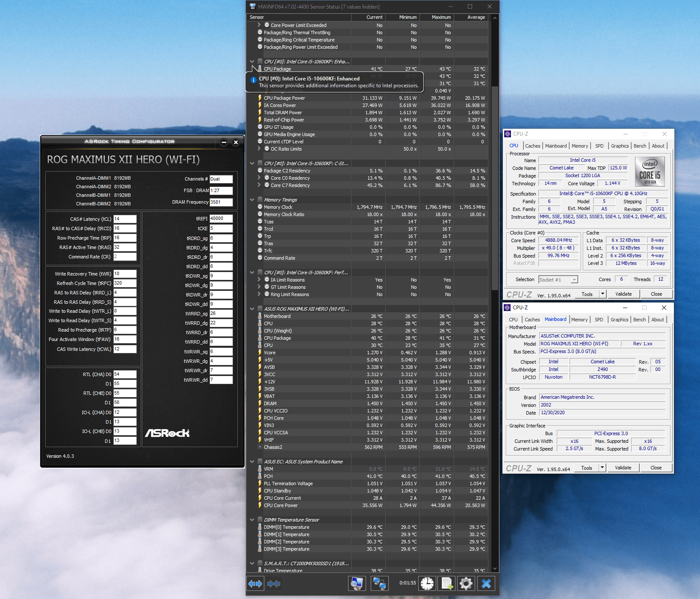Open the About tab in bottom CPU-Z window
The width and height of the screenshot is (700, 599).
(x=657, y=320)
